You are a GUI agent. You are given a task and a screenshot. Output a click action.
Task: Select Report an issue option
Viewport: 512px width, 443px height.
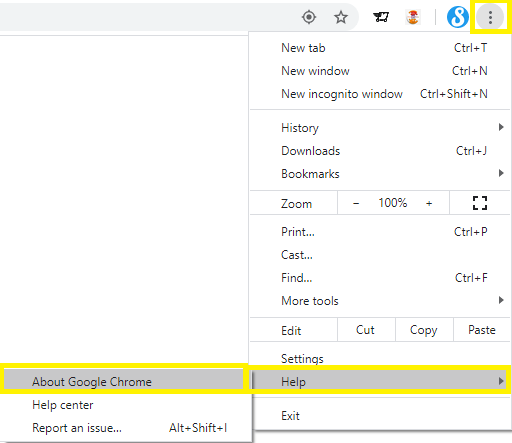click(x=125, y=428)
